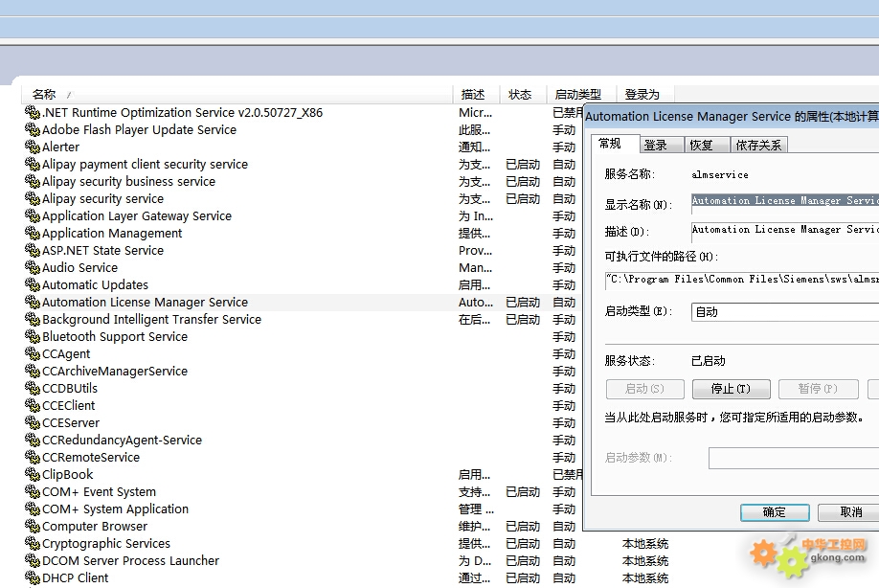
Task: Click Application Layer Gateway Service icon
Action: [33, 215]
